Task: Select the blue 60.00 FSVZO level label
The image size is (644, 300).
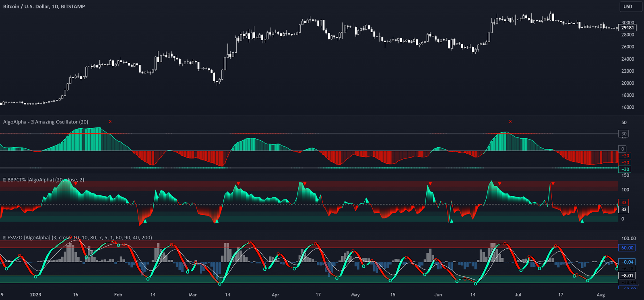Action: click(x=627, y=248)
